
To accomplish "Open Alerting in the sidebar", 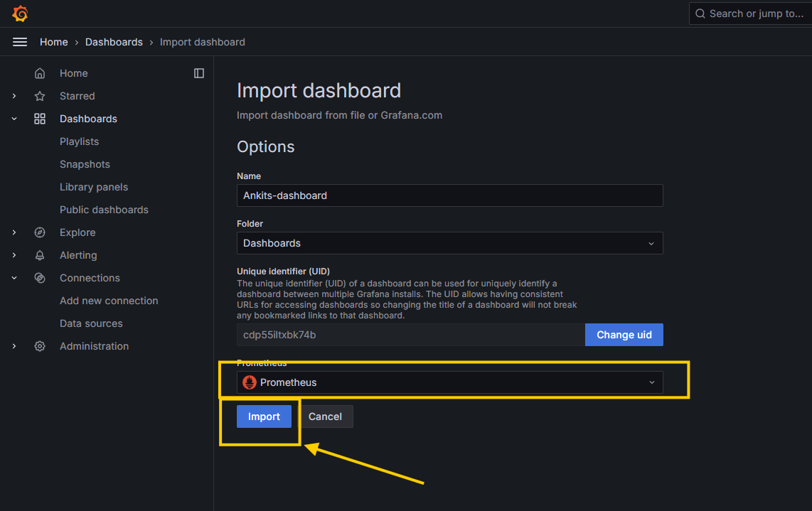I will 78,255.
